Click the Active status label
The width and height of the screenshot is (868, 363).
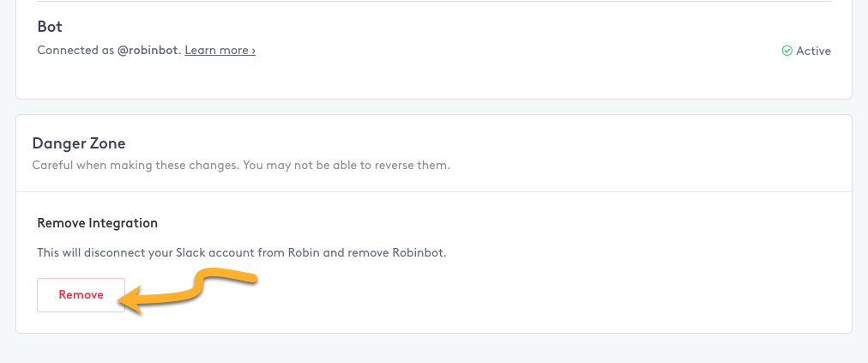click(813, 51)
